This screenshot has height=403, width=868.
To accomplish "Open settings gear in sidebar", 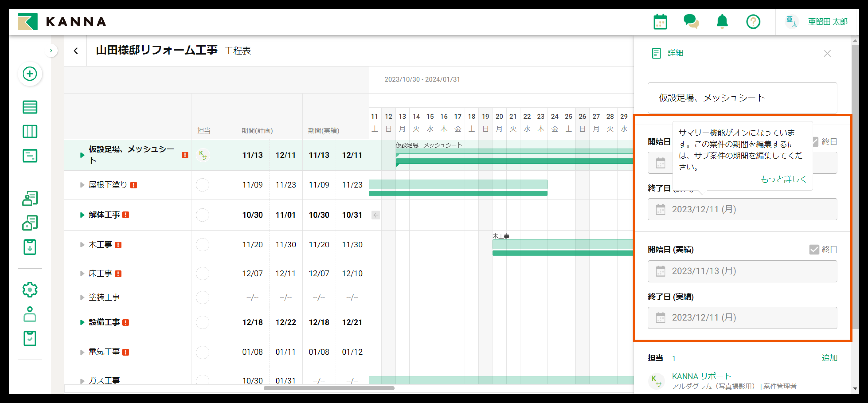I will (30, 290).
